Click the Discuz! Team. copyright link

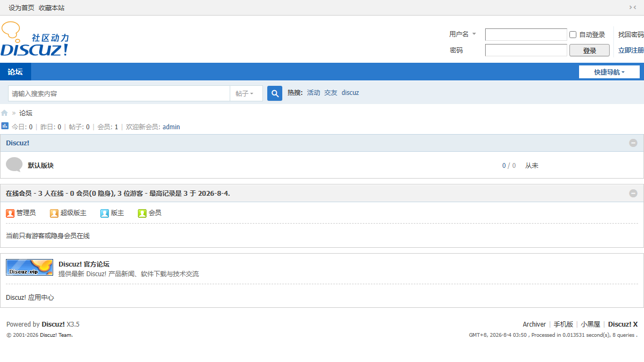pos(56,335)
